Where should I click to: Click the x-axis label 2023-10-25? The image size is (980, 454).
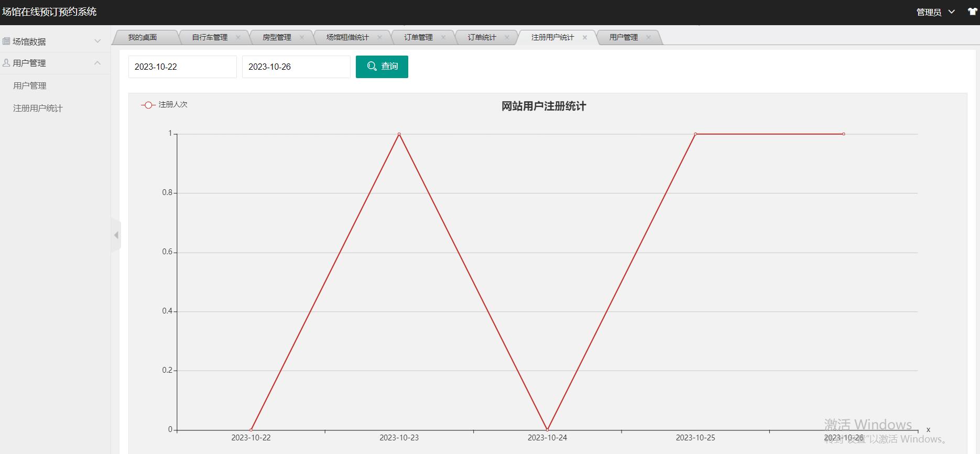695,438
